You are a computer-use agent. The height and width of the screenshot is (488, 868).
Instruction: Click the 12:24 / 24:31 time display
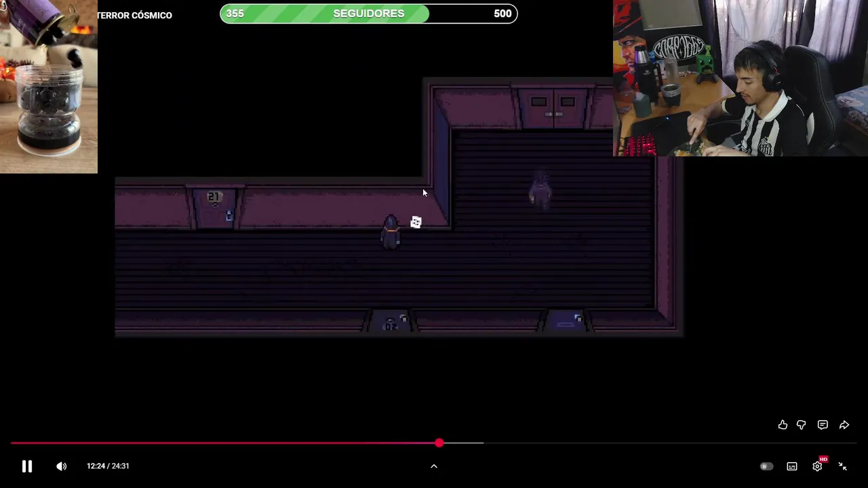(x=108, y=466)
